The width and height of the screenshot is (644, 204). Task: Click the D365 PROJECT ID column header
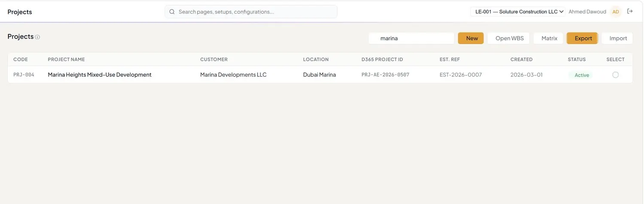click(382, 60)
